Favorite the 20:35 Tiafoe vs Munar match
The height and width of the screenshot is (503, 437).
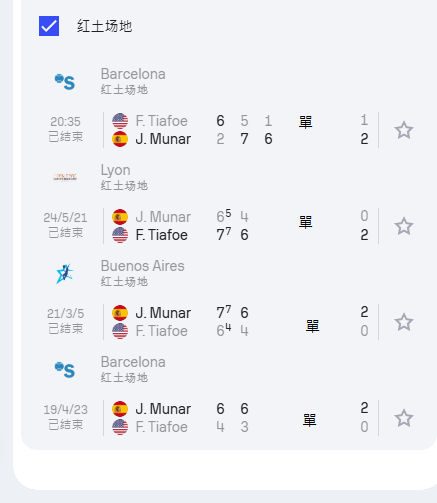pyautogui.click(x=404, y=130)
